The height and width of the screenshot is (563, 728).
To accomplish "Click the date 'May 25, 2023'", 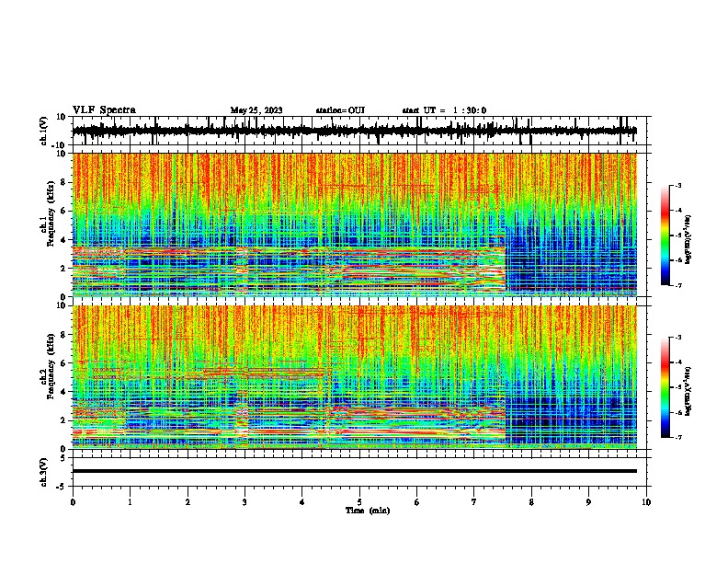I will (256, 110).
